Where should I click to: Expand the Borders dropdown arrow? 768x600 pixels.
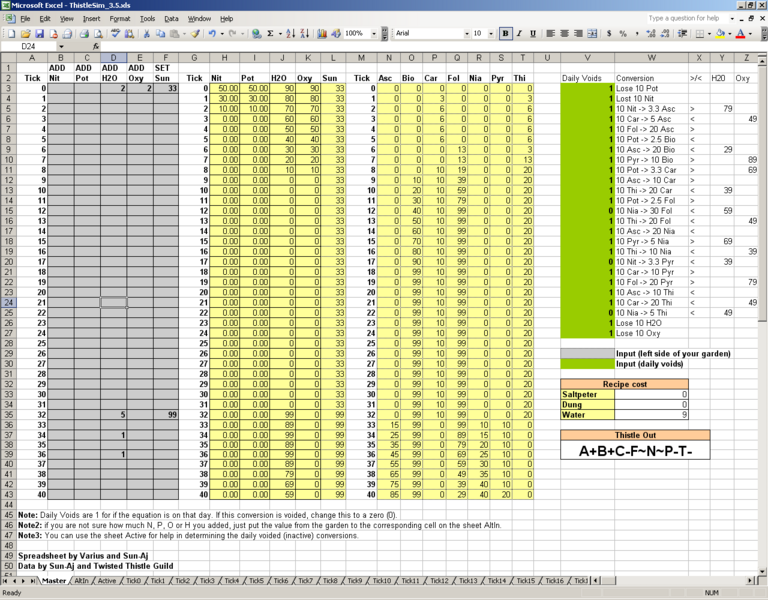point(710,33)
